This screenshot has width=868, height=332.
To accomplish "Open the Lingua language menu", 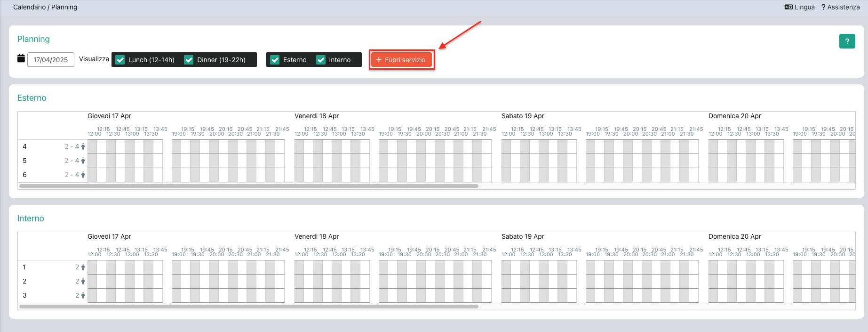I will 804,7.
